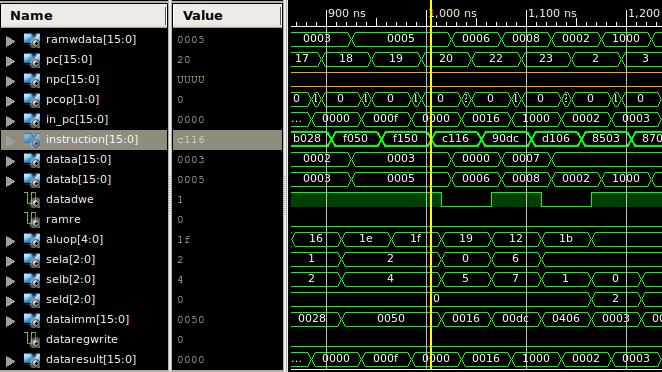Screen dimensions: 662x372
Task: Click the seld bus icon
Action: [x=32, y=300]
